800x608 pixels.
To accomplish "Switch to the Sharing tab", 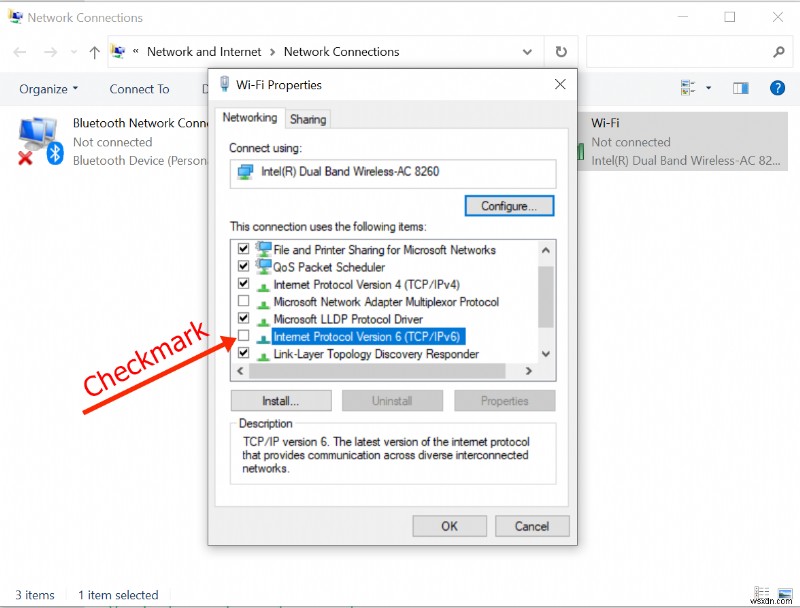I will pyautogui.click(x=307, y=118).
